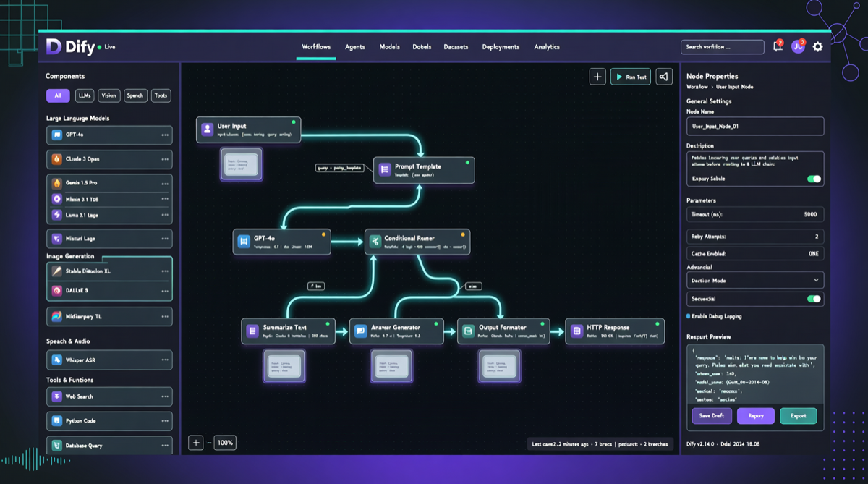The height and width of the screenshot is (484, 868).
Task: Click the zoom in plus icon
Action: [x=195, y=443]
